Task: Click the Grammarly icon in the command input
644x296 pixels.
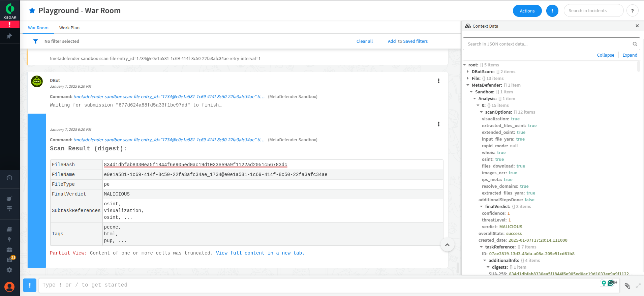Action: coord(611,283)
